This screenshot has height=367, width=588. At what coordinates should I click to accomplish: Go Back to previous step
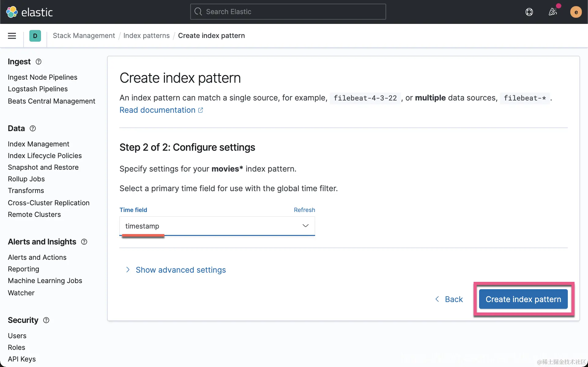point(449,299)
